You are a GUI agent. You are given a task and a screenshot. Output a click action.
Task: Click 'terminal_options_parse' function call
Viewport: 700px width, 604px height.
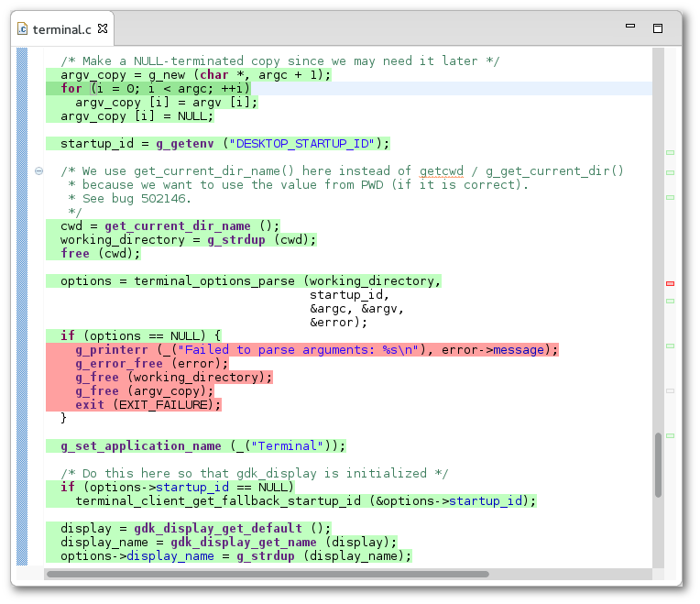(x=214, y=281)
